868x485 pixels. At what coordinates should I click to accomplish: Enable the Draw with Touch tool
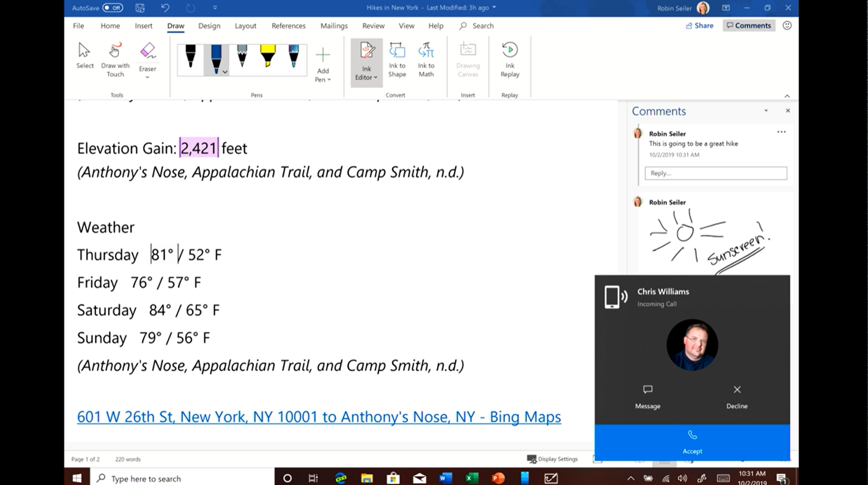click(115, 57)
